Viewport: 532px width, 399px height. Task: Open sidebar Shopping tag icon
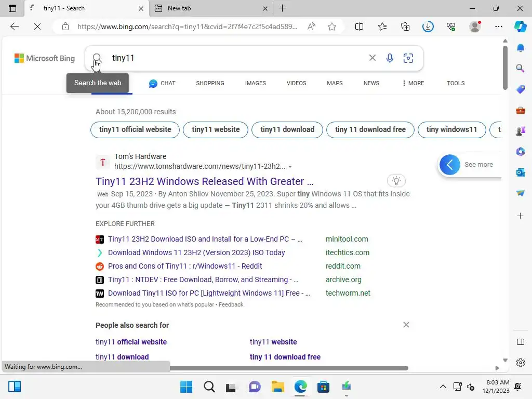[521, 89]
